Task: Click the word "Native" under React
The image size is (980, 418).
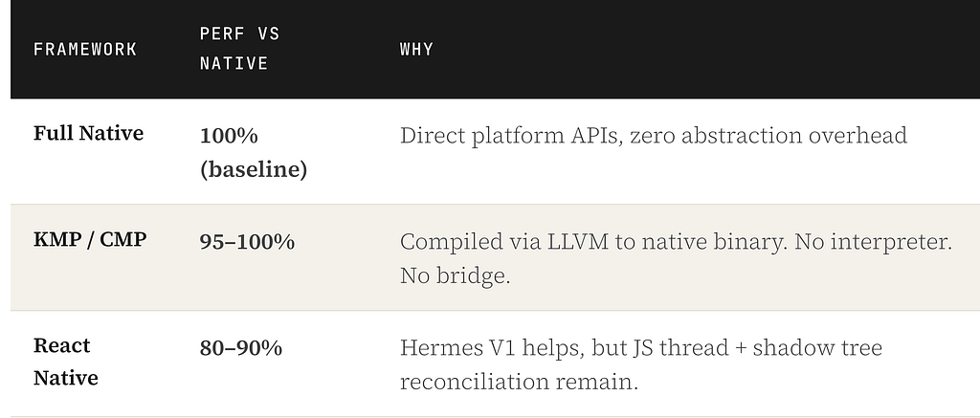Action: point(66,378)
